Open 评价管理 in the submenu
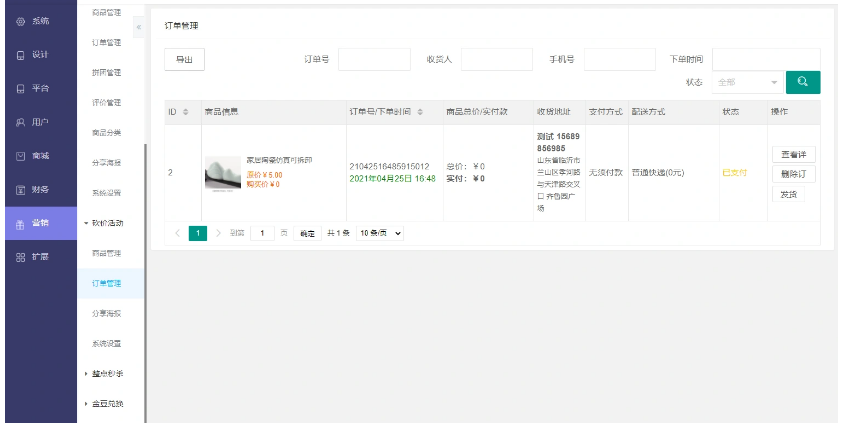The width and height of the screenshot is (852, 423). click(106, 103)
